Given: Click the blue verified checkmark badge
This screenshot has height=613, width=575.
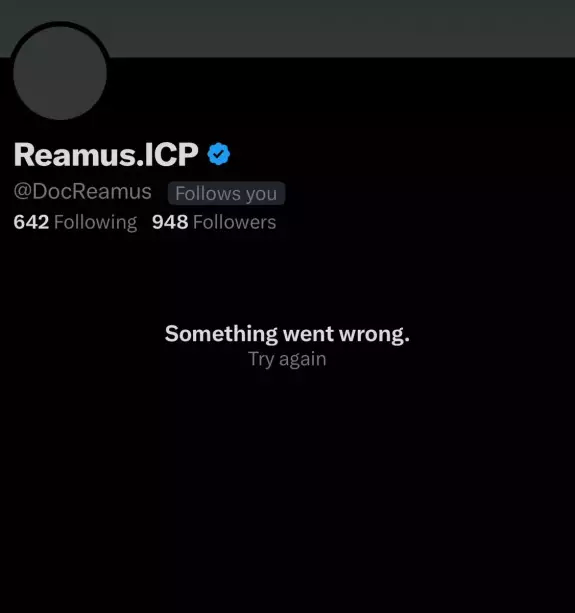Looking at the screenshot, I should click(219, 154).
